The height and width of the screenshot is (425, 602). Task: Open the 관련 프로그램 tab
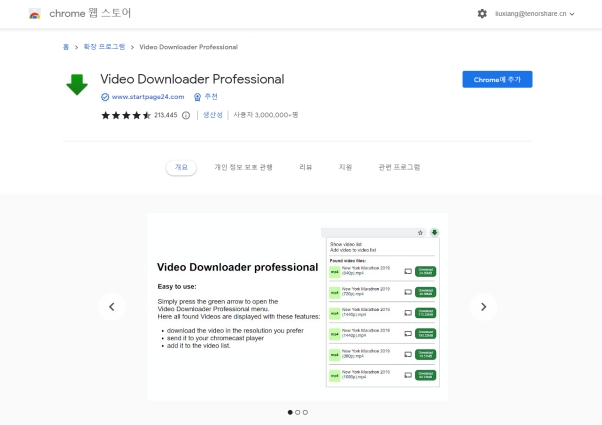399,167
